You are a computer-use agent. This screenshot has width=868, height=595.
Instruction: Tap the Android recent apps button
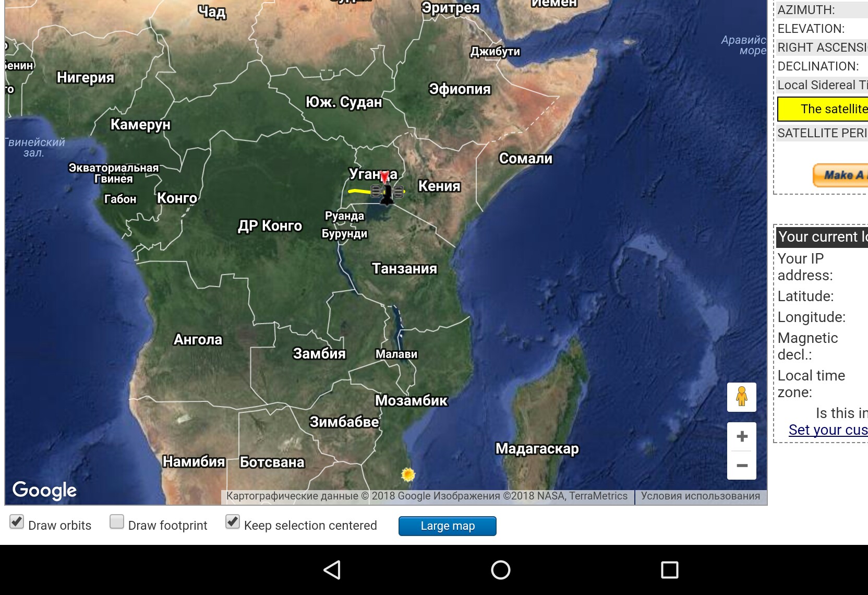670,570
